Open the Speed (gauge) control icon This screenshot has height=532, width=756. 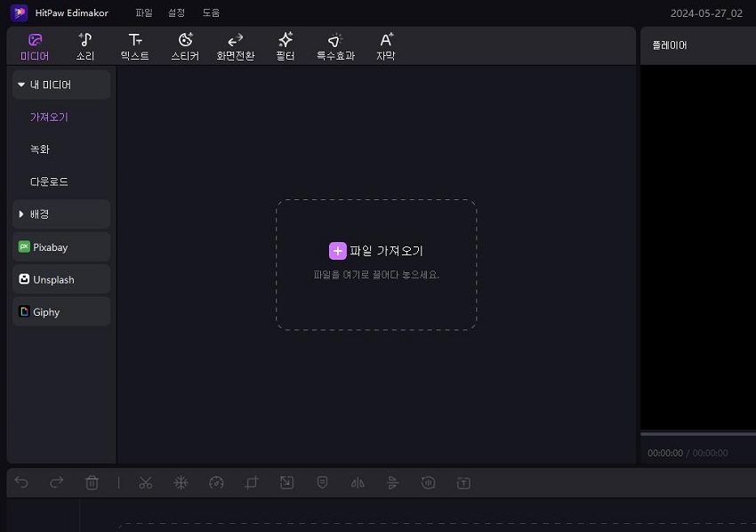click(x=216, y=482)
